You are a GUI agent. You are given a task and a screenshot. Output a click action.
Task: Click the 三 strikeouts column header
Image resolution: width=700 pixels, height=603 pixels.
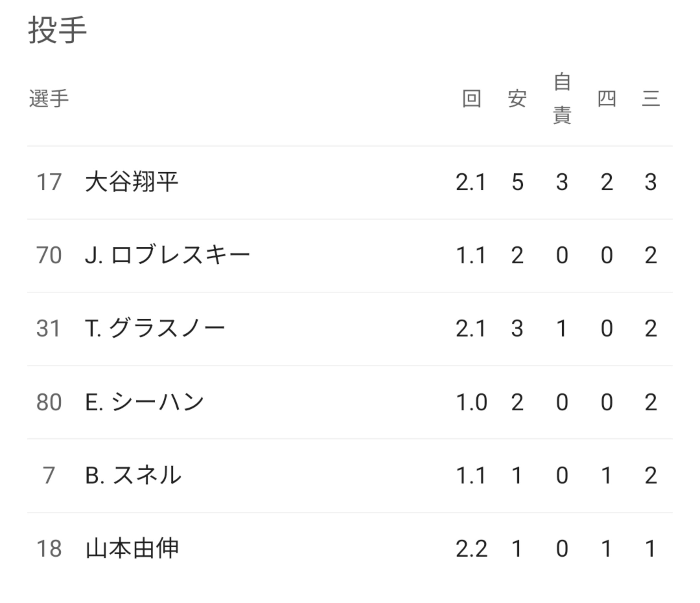(x=651, y=98)
